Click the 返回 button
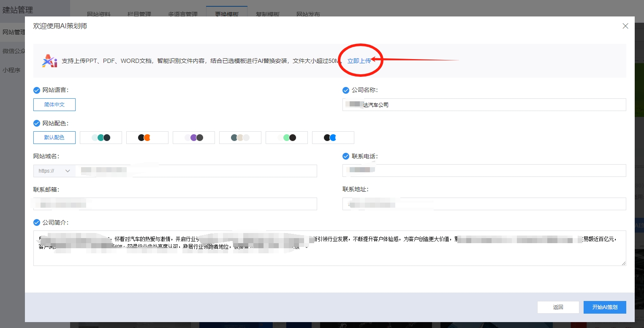The width and height of the screenshot is (644, 328). [x=558, y=307]
